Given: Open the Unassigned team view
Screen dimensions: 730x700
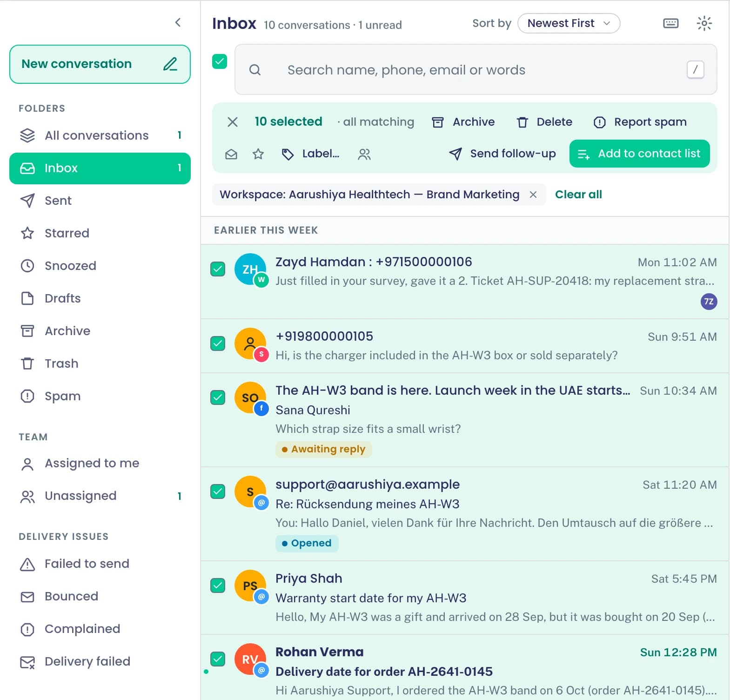Looking at the screenshot, I should click(x=100, y=496).
